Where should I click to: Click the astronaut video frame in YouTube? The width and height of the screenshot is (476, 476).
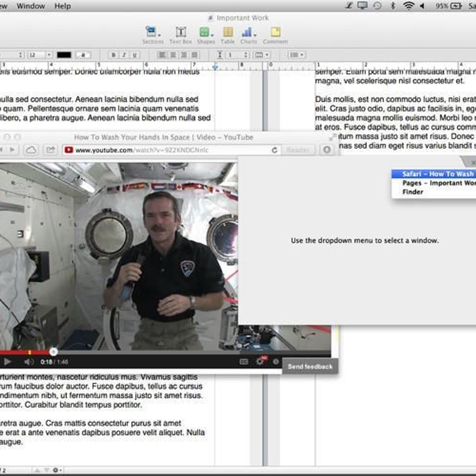[x=119, y=256]
